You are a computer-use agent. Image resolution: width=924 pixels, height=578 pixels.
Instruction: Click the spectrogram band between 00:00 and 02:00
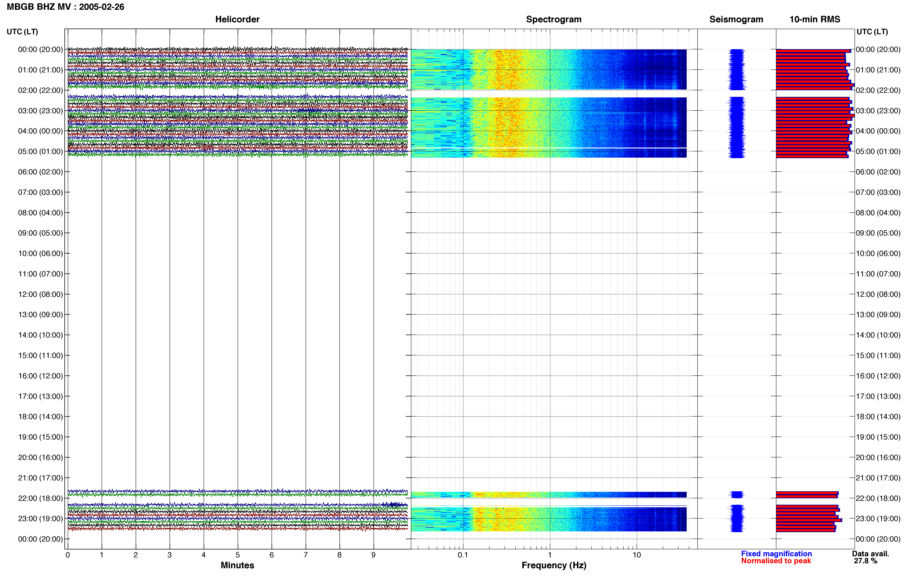click(549, 70)
